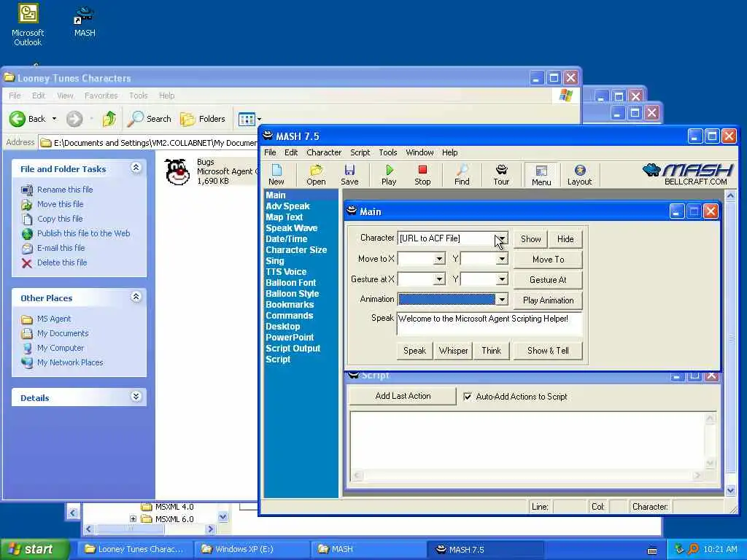Click Rename this file task
The image size is (747, 560).
65,190
